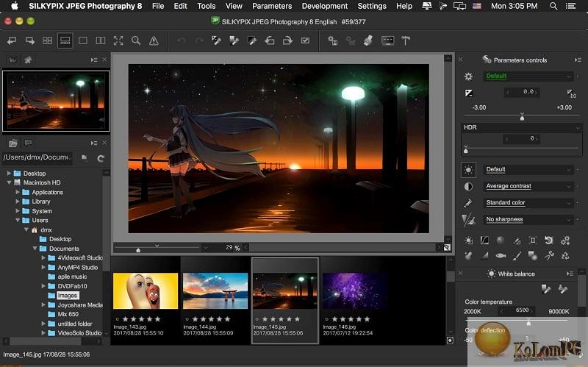Toggle development reservation checkmark icon
Screen dimensions: 588x367
pyautogui.click(x=305, y=40)
